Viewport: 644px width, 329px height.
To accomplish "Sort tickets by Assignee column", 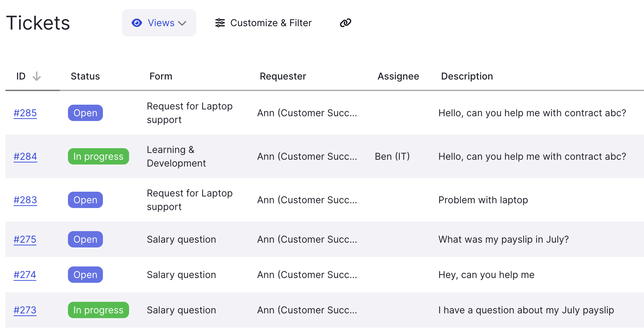I will [398, 76].
